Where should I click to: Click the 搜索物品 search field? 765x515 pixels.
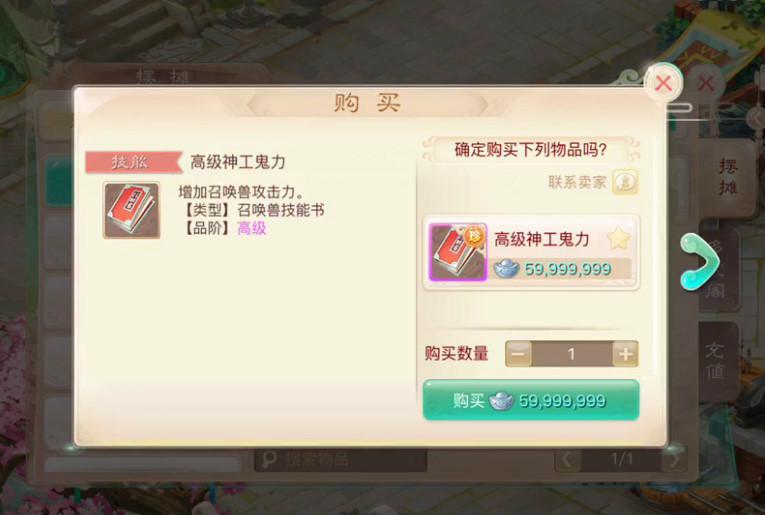[x=341, y=459]
